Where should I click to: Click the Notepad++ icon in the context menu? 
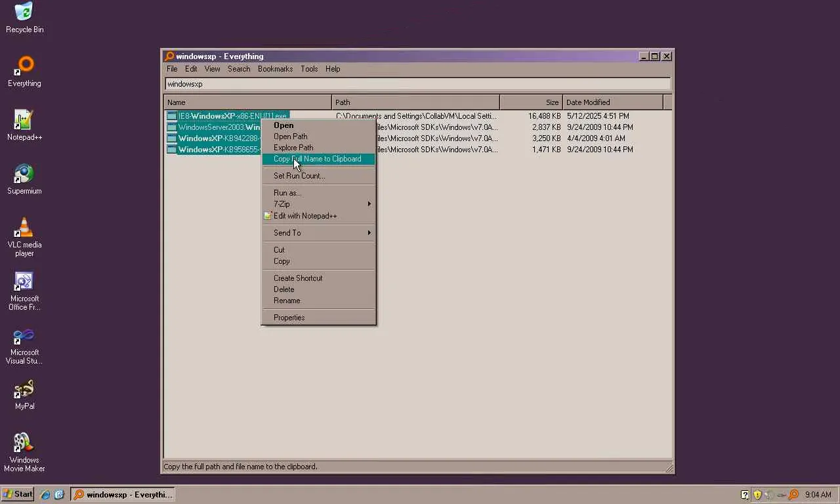268,216
